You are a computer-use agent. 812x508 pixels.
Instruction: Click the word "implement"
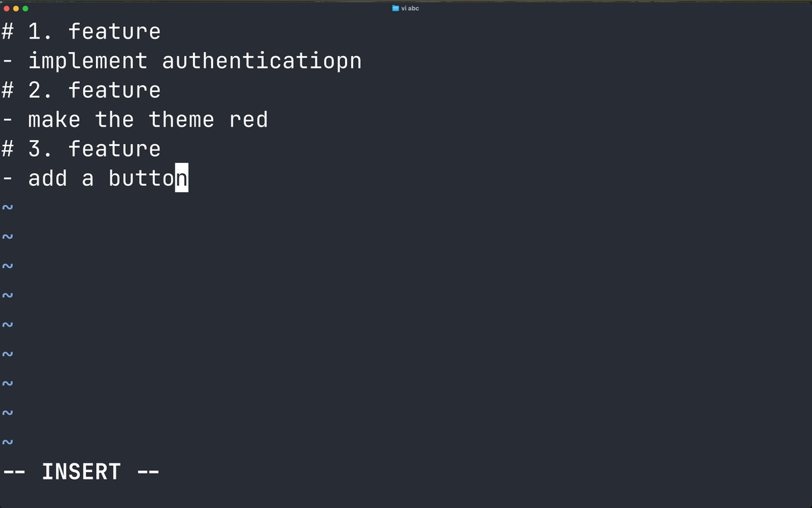point(88,62)
